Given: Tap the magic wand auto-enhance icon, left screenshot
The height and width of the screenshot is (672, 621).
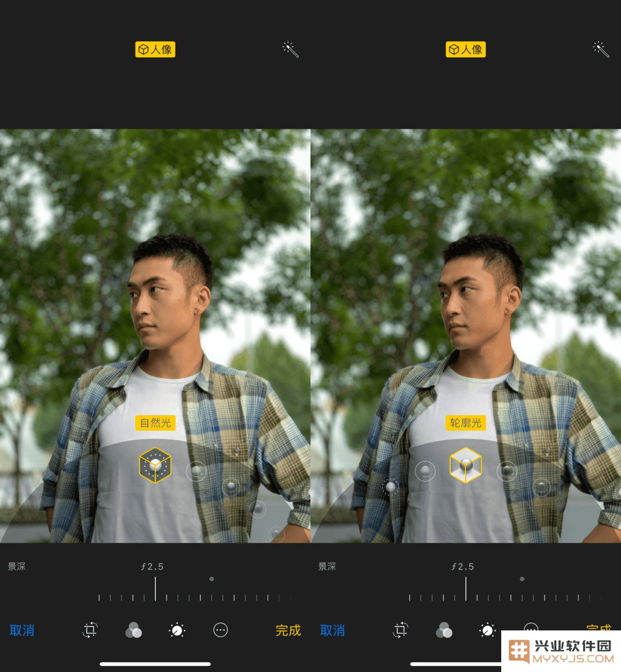Looking at the screenshot, I should [291, 49].
